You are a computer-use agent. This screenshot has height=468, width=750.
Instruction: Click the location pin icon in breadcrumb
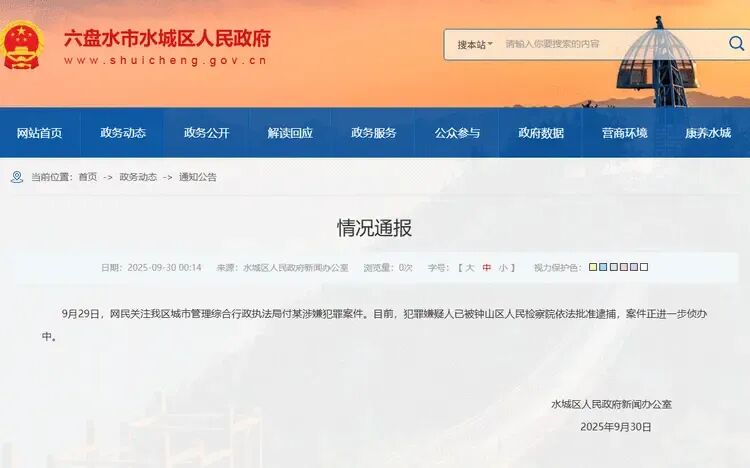17,177
